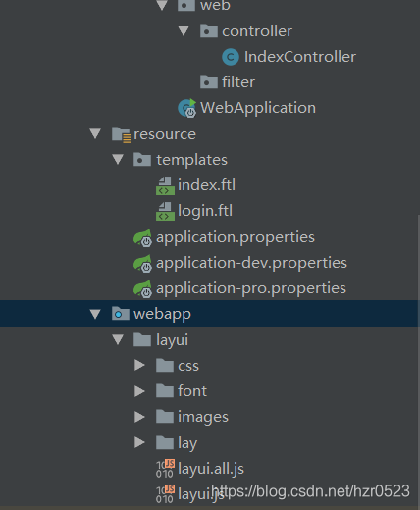Click the application-pro.properties Spring leaf icon
This screenshot has height=510, width=420.
coord(142,288)
